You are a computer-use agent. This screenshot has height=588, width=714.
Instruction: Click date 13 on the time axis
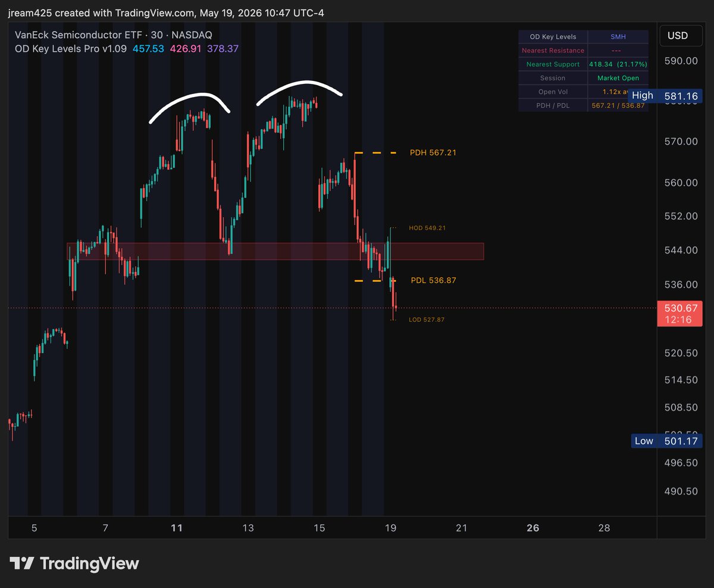click(x=248, y=528)
